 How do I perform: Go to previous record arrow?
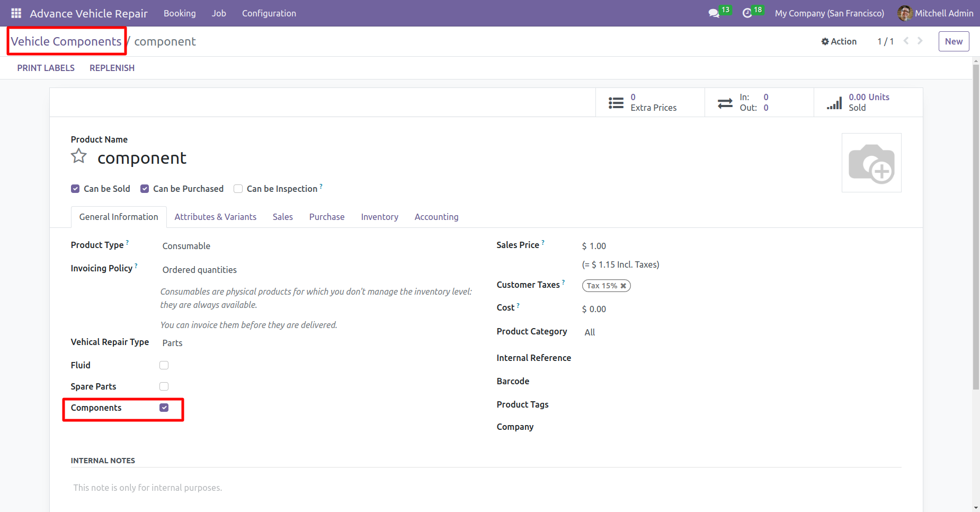click(x=906, y=41)
